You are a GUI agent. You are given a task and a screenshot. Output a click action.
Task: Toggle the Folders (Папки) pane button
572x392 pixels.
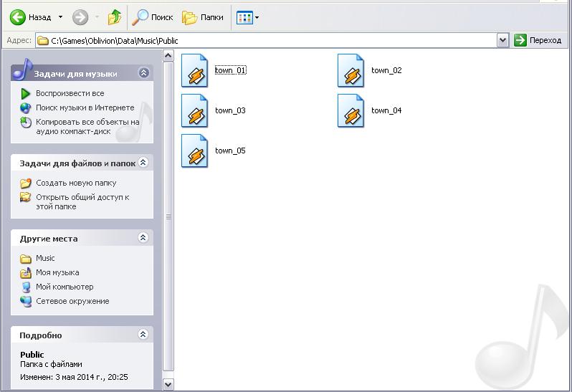click(203, 17)
